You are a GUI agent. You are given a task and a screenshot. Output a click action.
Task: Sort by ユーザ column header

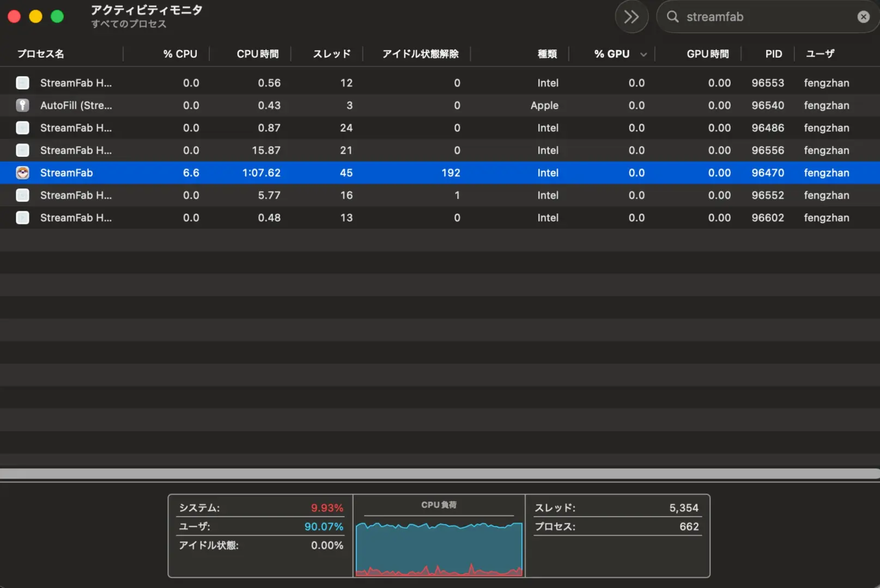tap(820, 54)
